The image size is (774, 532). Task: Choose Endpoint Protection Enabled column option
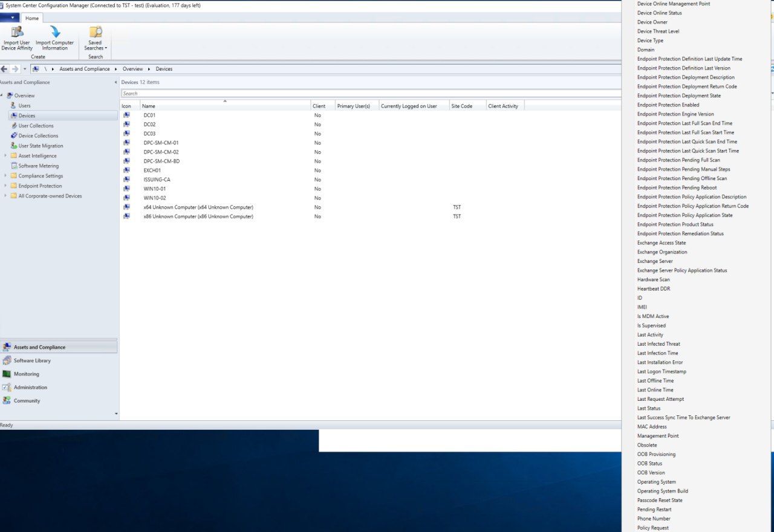(668, 105)
